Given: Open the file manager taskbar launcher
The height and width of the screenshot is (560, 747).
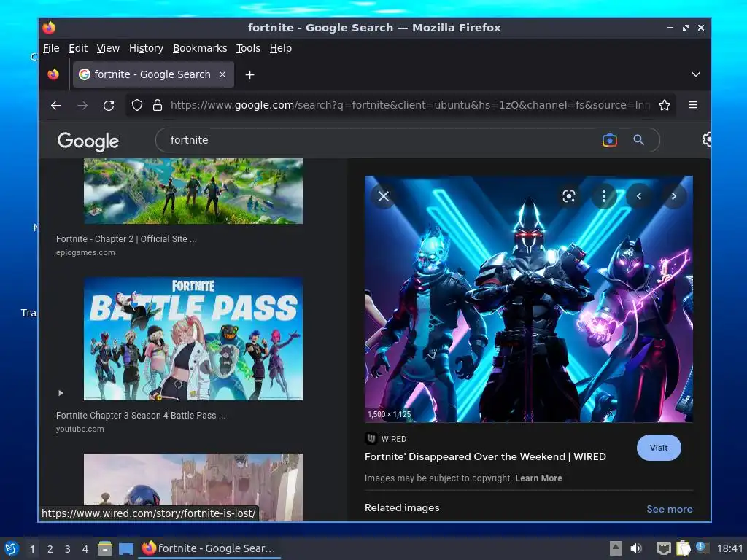Looking at the screenshot, I should click(x=105, y=548).
